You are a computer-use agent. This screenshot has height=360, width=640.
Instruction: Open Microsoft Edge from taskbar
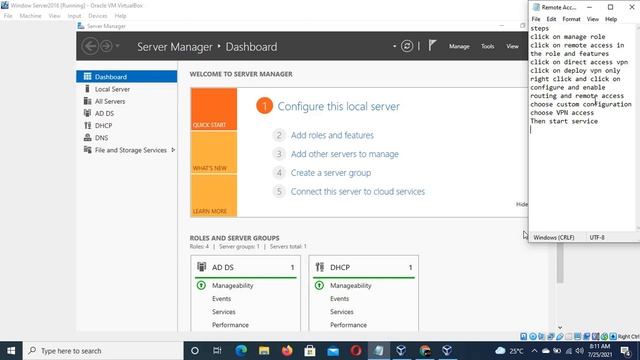click(x=241, y=351)
